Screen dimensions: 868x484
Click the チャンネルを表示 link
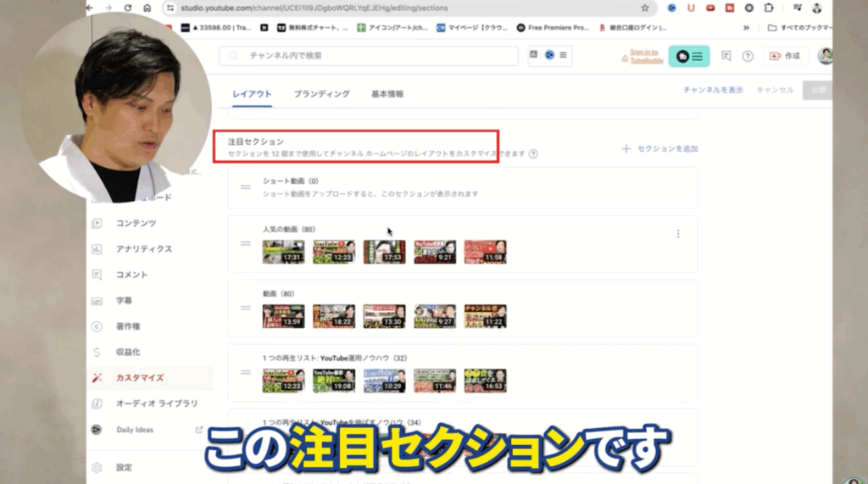pos(713,90)
